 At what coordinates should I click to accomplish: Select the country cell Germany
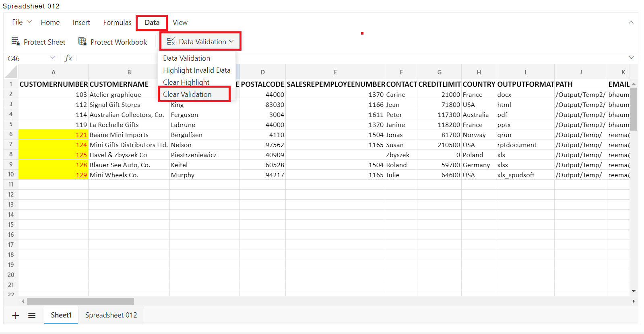click(x=479, y=165)
